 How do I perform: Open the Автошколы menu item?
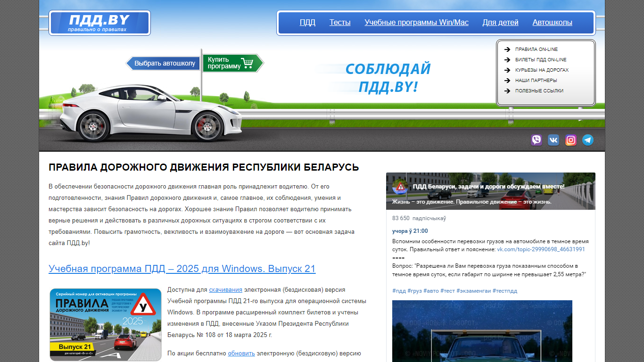[x=553, y=23]
